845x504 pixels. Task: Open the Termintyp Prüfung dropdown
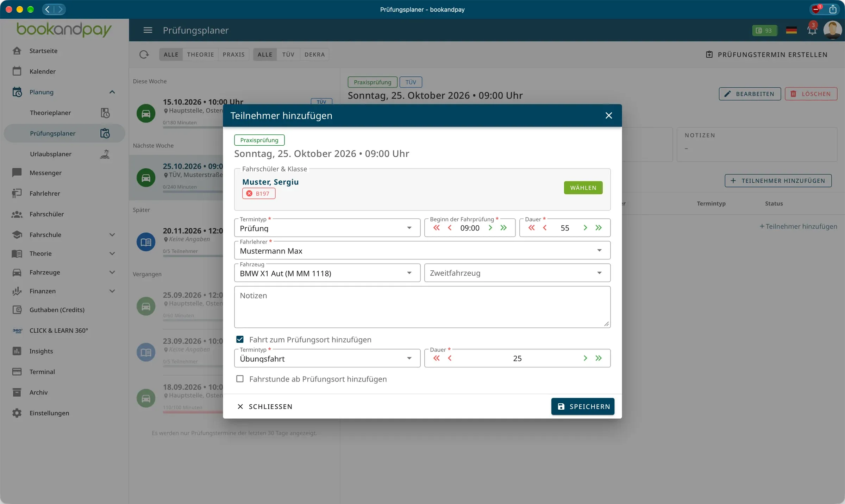pyautogui.click(x=327, y=228)
